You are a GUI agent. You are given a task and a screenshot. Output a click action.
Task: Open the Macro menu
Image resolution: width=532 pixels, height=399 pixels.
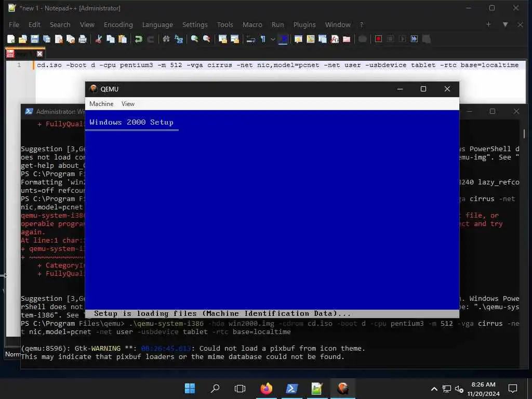252,25
